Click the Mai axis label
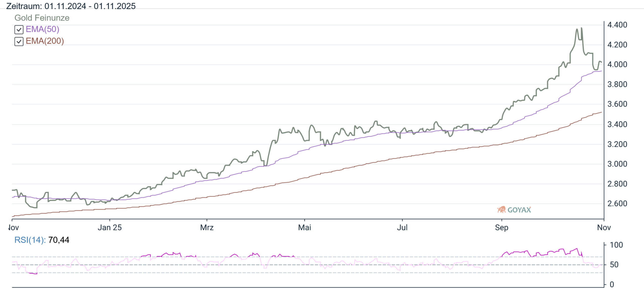Screen dimensions: 644x290 [x=304, y=228]
